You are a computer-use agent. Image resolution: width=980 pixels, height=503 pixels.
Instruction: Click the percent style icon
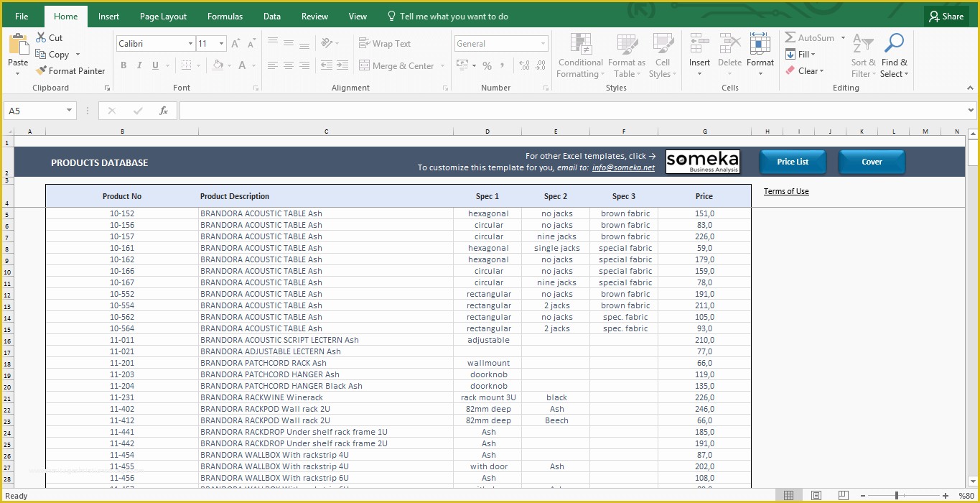click(487, 65)
